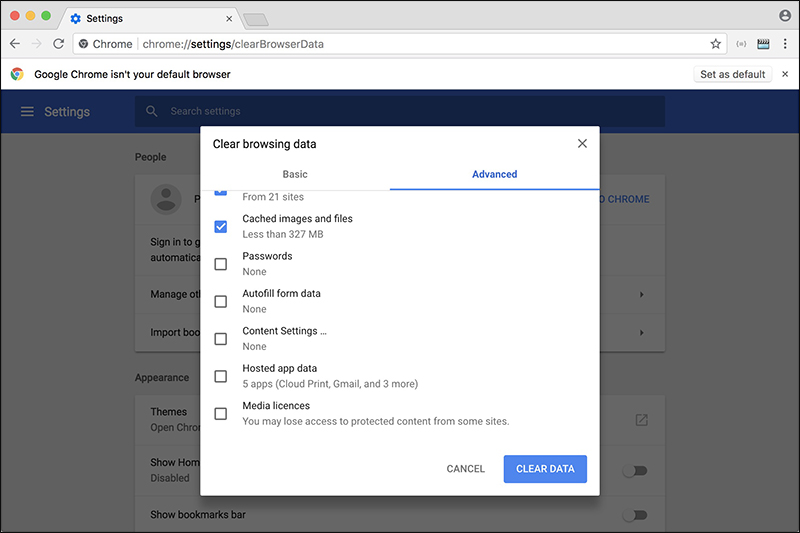This screenshot has width=800, height=533.
Task: Check the Passwords checkbox
Action: 221,264
